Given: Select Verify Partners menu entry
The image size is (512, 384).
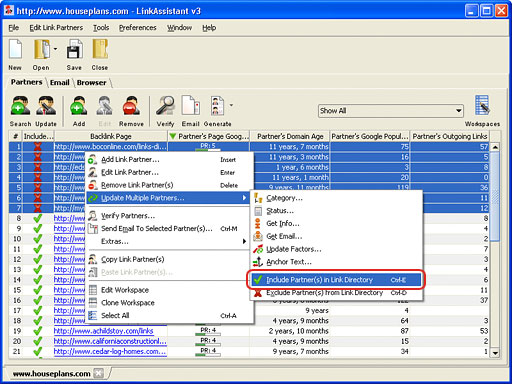Looking at the screenshot, I should (x=169, y=216).
